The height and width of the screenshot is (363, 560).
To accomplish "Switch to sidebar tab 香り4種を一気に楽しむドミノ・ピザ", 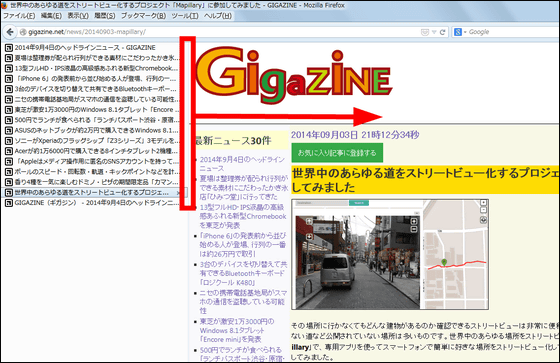I will 92,182.
